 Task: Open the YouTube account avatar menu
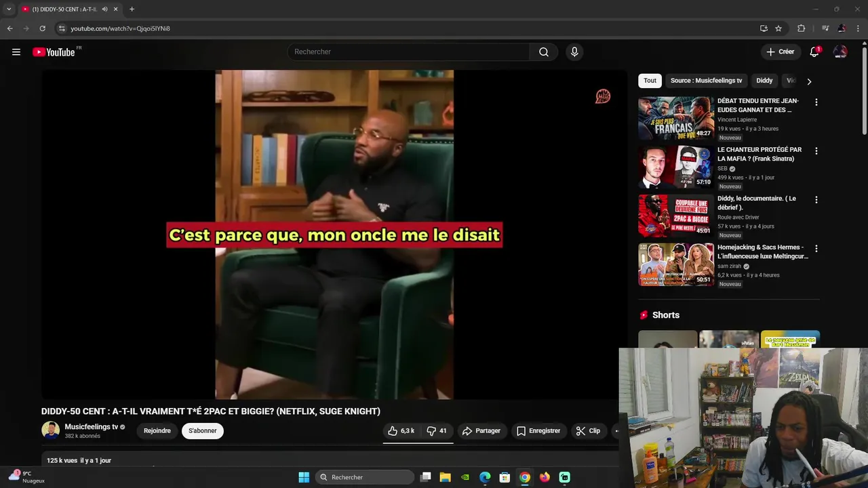click(x=840, y=52)
